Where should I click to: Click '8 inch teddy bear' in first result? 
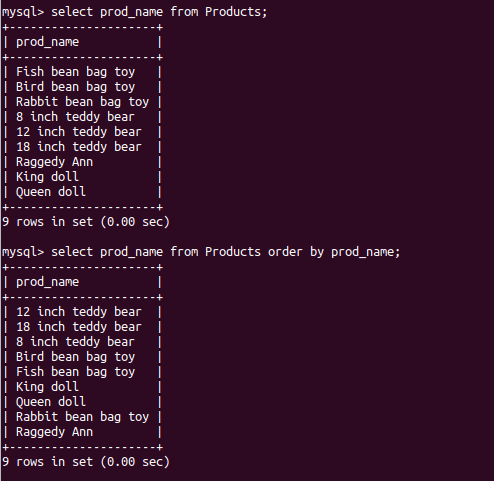tap(75, 117)
